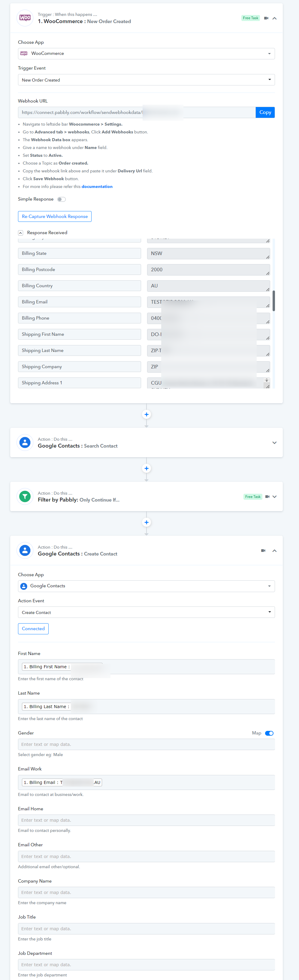Click the Email Home input field
299x980 pixels.
point(146,820)
